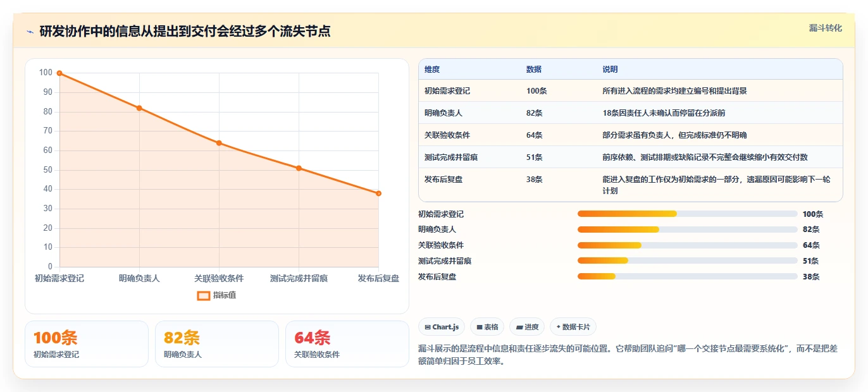Click the description starting 前序依赖、测试排期
The height and width of the screenshot is (392, 868).
coord(705,157)
